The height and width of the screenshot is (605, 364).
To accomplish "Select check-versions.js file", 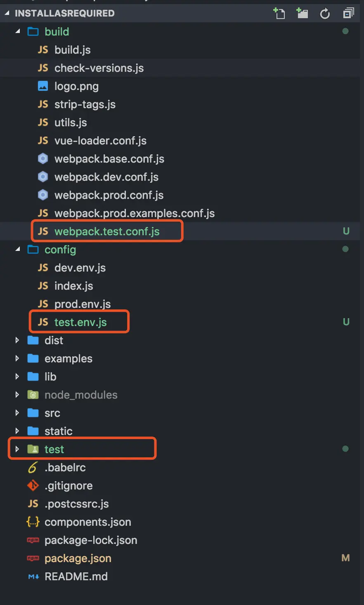I will [x=99, y=68].
